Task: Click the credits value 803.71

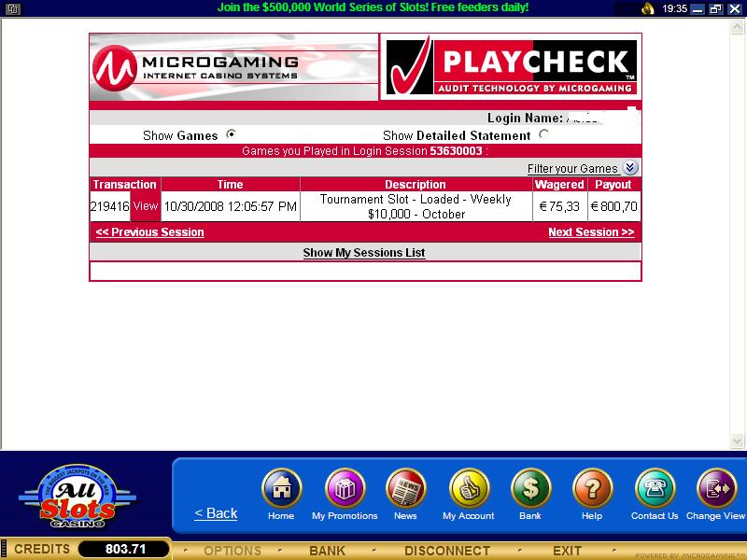Action: [125, 549]
